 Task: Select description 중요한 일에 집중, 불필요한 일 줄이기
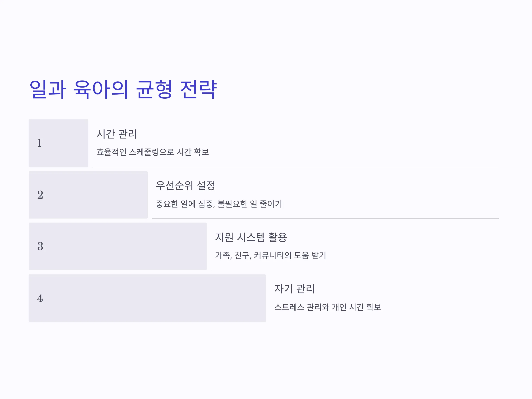[x=219, y=204]
